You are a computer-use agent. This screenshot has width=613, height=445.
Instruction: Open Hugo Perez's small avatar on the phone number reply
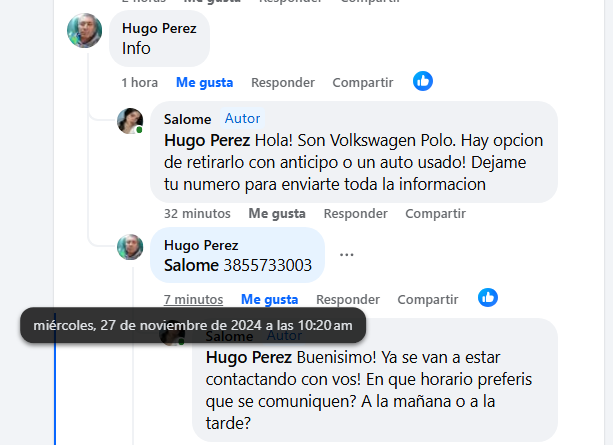coord(130,247)
